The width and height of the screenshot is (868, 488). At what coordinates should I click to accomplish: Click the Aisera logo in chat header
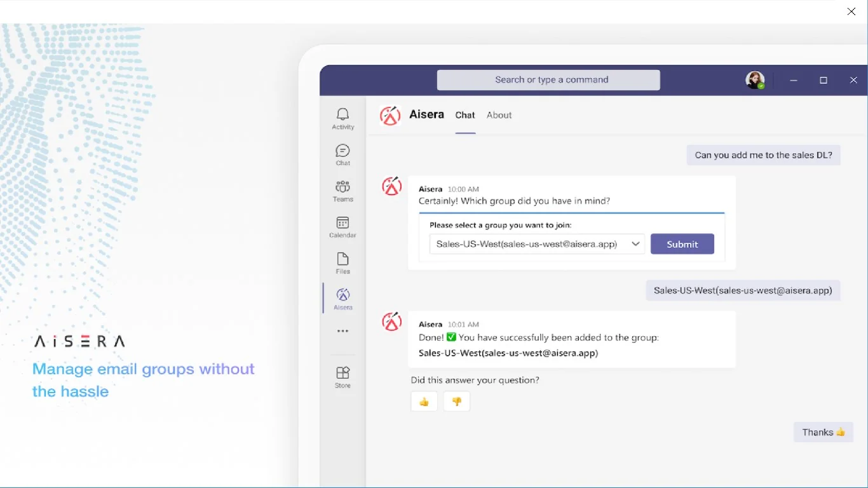pos(390,116)
